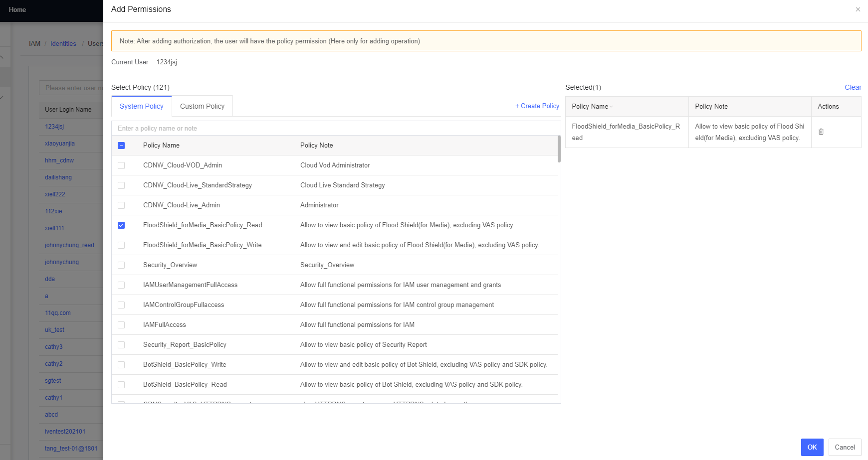Open the Identities breadcrumb link
Viewport: 868px width, 460px height.
click(63, 44)
